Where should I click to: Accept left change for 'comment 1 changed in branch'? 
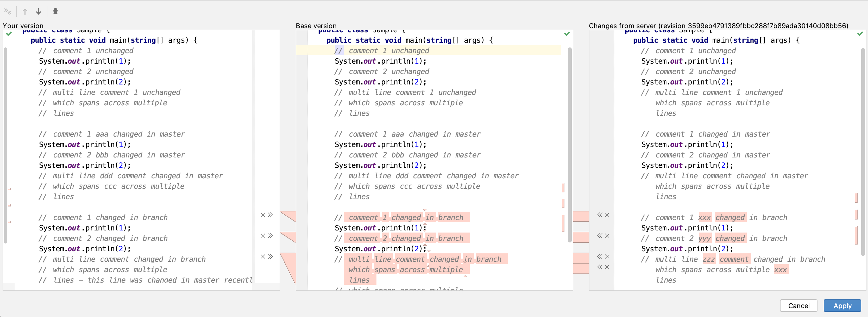270,215
